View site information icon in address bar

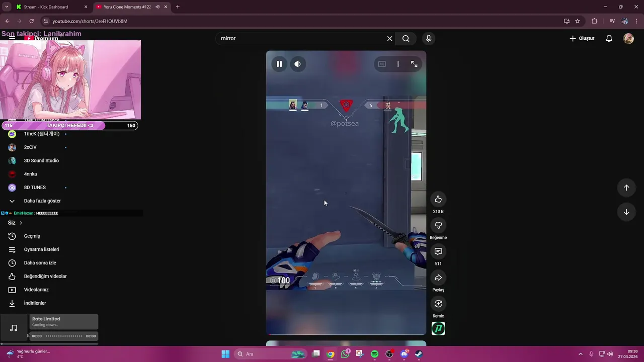click(46, 21)
